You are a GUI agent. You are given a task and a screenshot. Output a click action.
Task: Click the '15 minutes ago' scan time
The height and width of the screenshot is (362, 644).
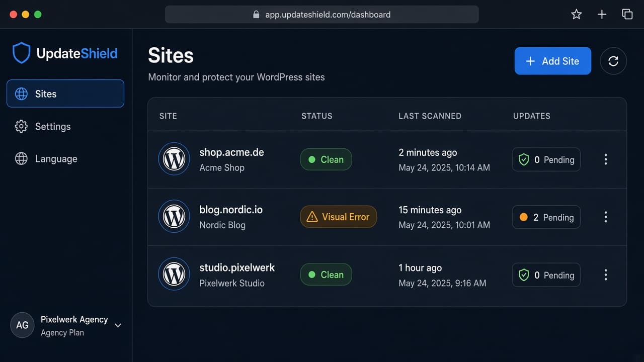[x=430, y=210]
